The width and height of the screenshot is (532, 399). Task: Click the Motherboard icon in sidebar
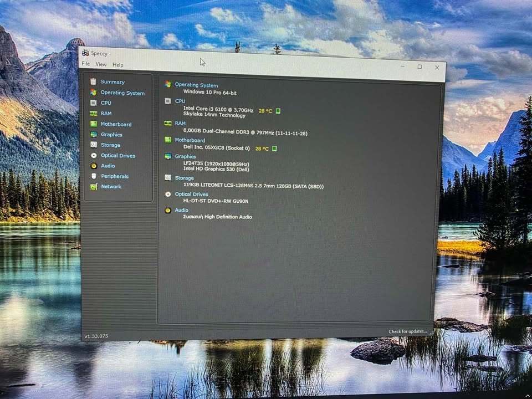[94, 124]
